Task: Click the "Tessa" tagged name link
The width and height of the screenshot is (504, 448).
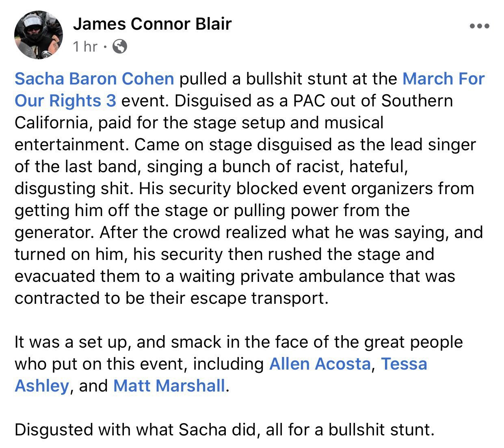Action: 404,364
